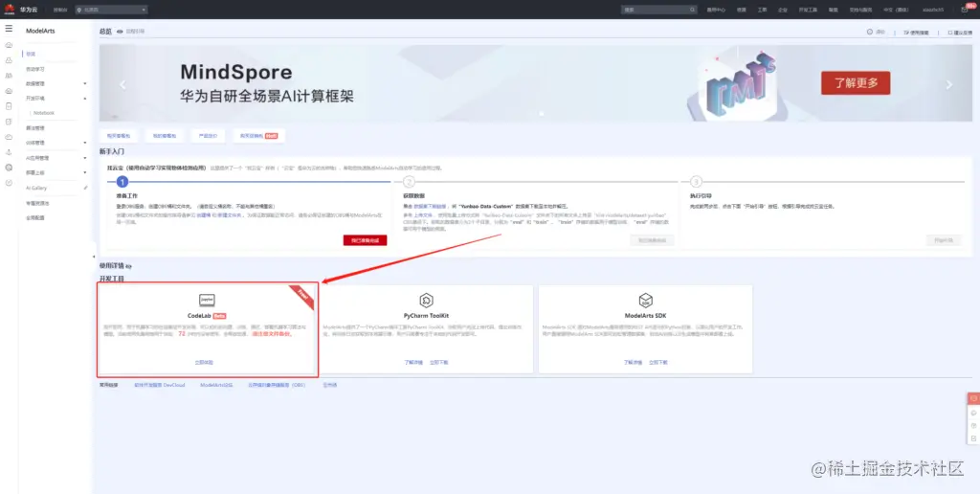Click the 我的套餐包 button
This screenshot has height=494, width=980.
165,136
